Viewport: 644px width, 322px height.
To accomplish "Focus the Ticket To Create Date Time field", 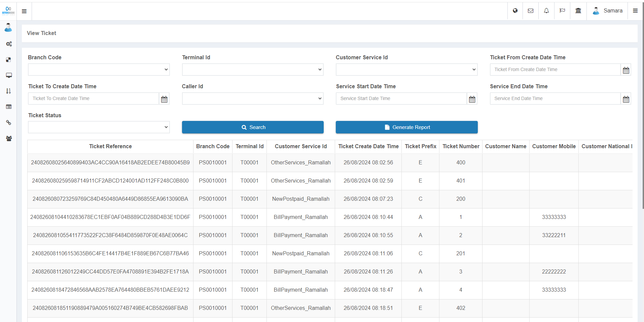I will 94,99.
